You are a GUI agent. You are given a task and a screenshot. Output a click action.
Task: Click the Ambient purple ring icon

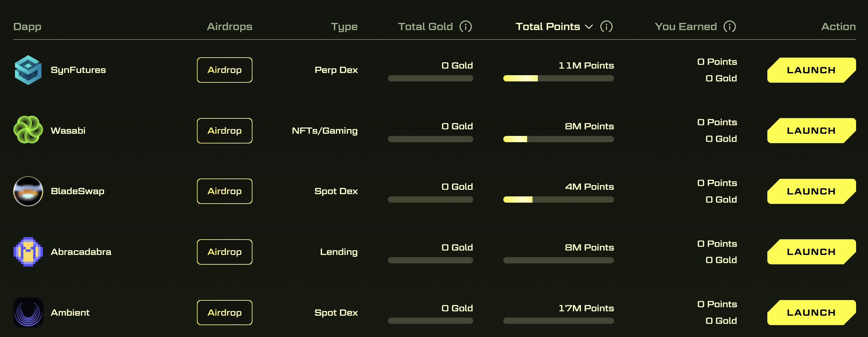[x=28, y=312]
